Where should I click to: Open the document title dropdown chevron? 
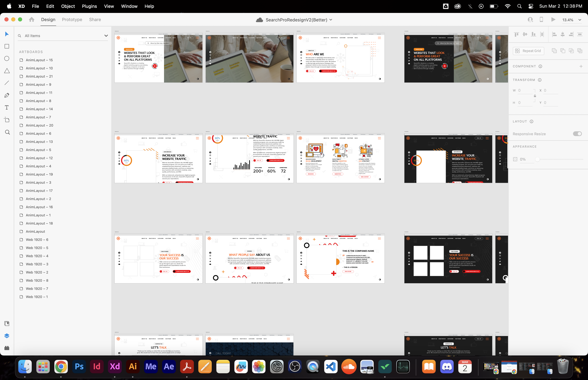[331, 20]
